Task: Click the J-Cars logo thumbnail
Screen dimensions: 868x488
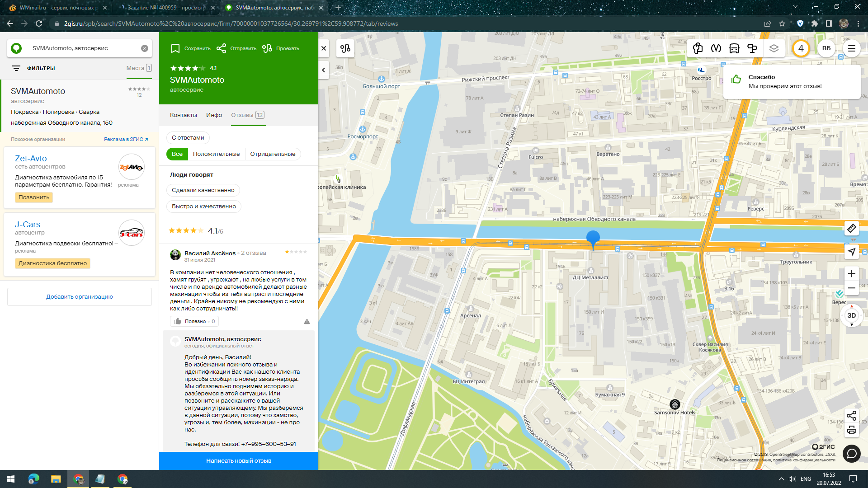Action: 132,233
